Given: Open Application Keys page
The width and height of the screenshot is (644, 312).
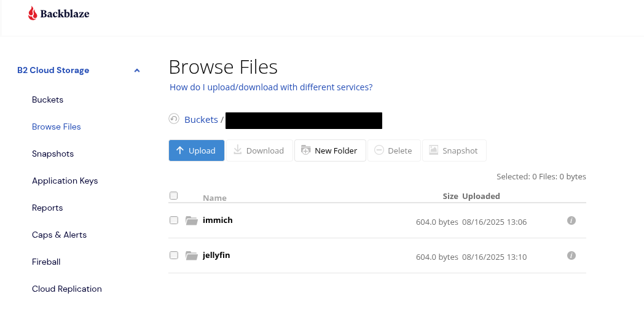Looking at the screenshot, I should click(65, 181).
